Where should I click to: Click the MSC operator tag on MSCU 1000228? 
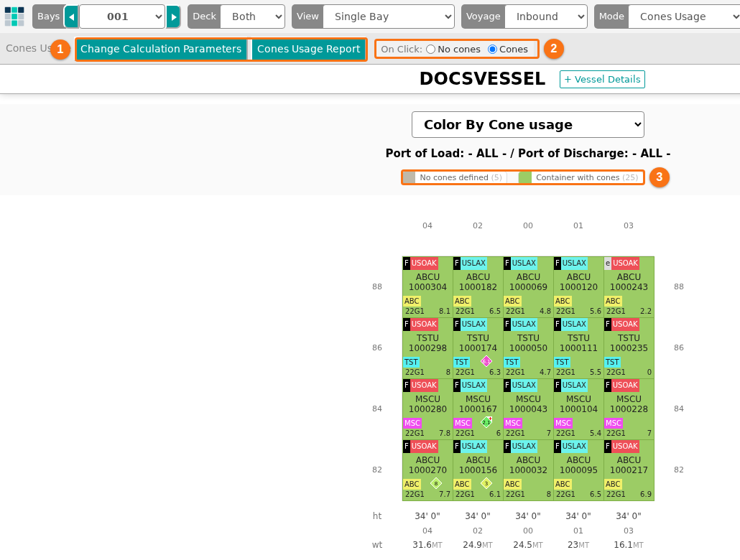click(x=614, y=423)
